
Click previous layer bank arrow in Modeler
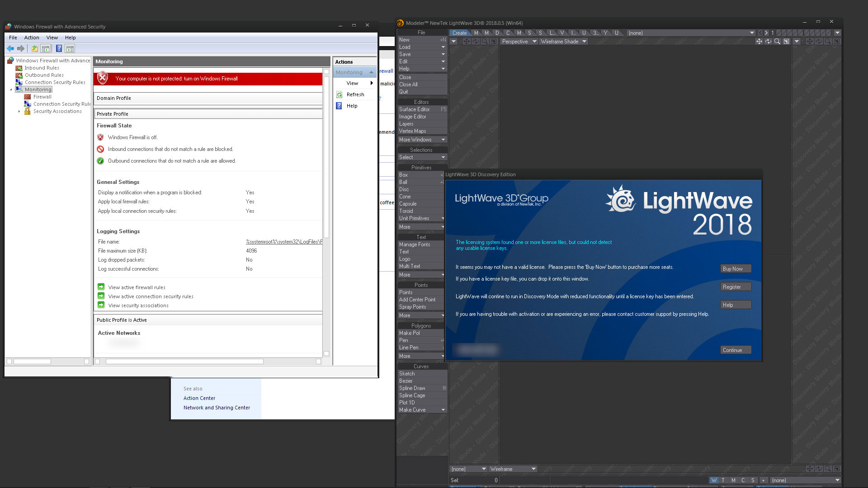coord(760,33)
